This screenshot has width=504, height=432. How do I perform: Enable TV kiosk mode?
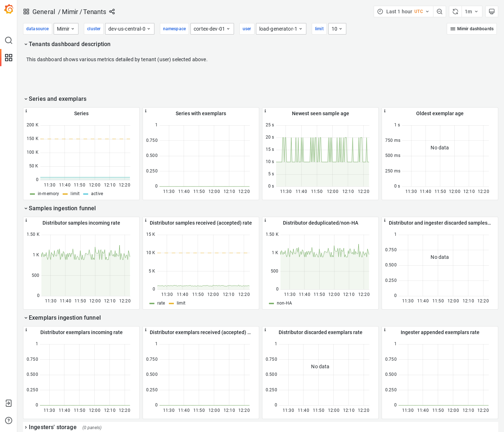[x=492, y=11]
